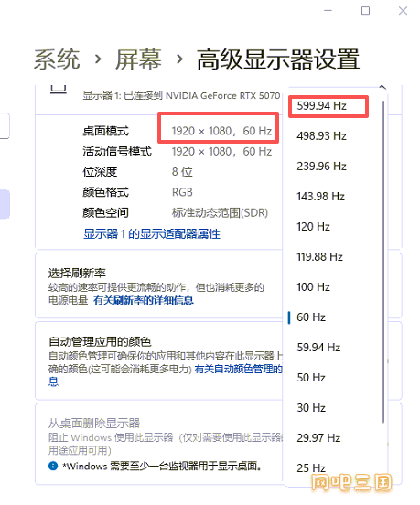Choose 498.93 Hz from the list

[x=322, y=136]
